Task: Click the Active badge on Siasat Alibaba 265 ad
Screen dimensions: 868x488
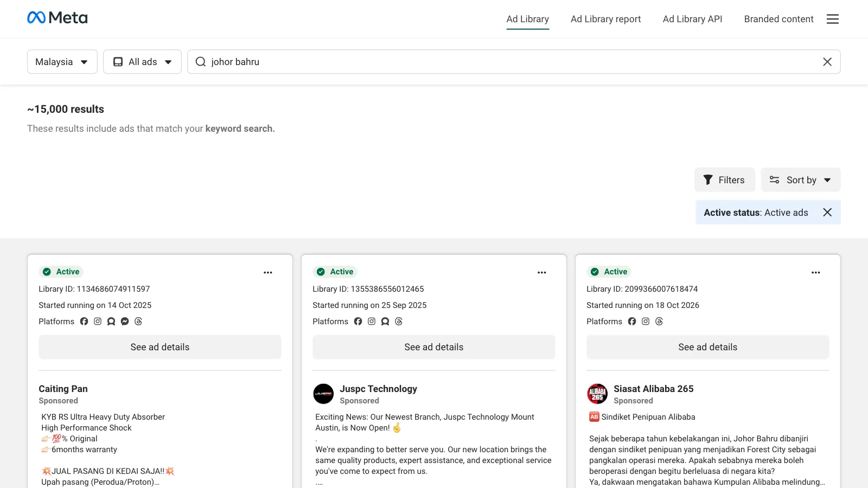Action: pos(609,272)
